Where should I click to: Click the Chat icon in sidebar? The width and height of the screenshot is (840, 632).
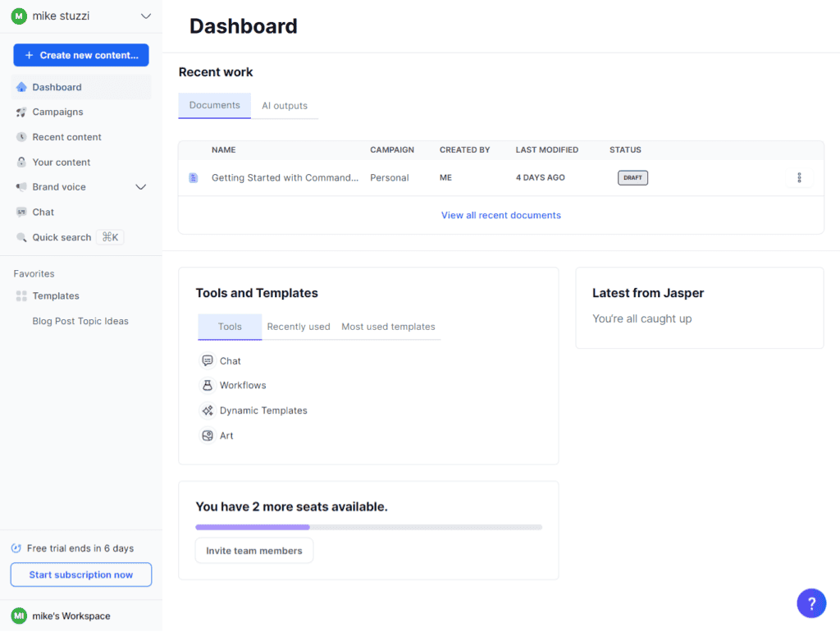pos(21,212)
